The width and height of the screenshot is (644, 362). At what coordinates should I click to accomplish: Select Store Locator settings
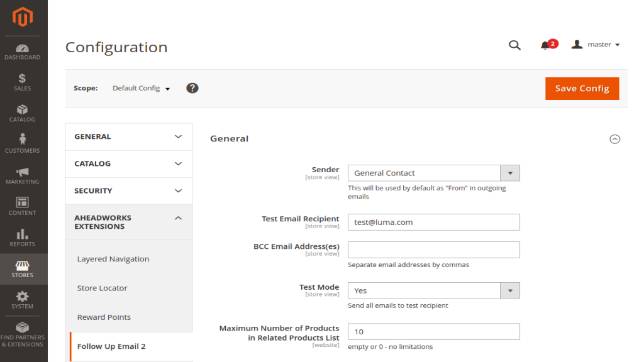pyautogui.click(x=102, y=288)
